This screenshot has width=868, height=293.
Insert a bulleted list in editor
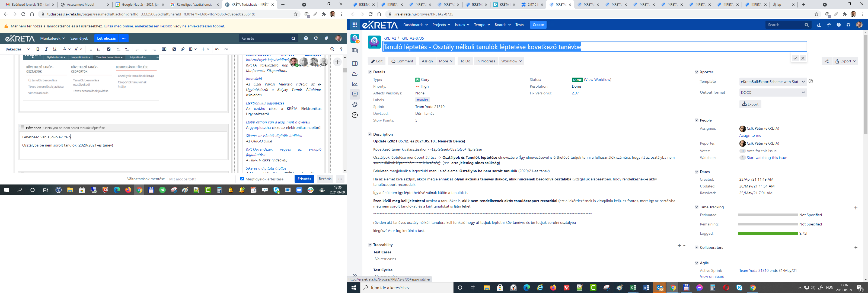tap(90, 49)
